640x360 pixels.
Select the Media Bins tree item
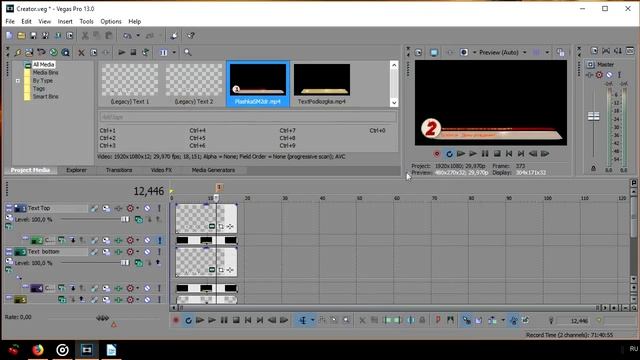45,73
